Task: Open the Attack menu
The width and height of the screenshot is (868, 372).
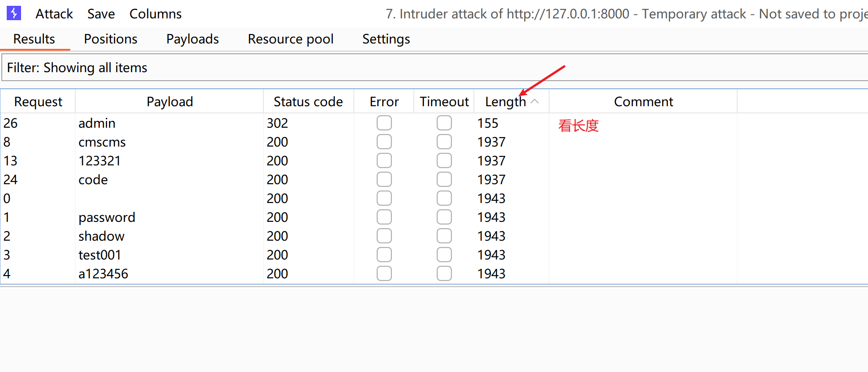Action: coord(54,14)
